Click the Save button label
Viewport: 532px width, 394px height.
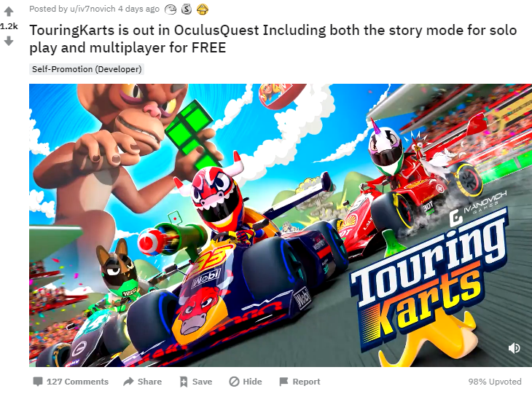point(202,382)
